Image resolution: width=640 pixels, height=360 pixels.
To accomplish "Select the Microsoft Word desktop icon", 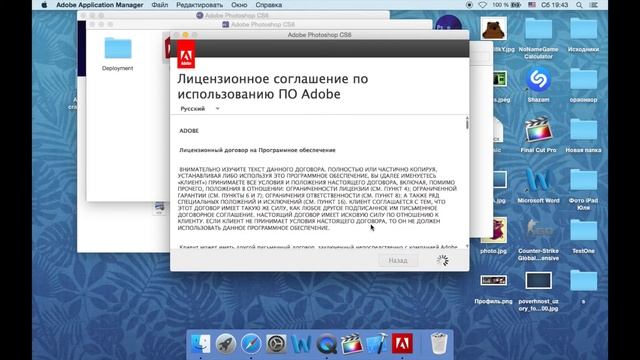I will coord(538,185).
